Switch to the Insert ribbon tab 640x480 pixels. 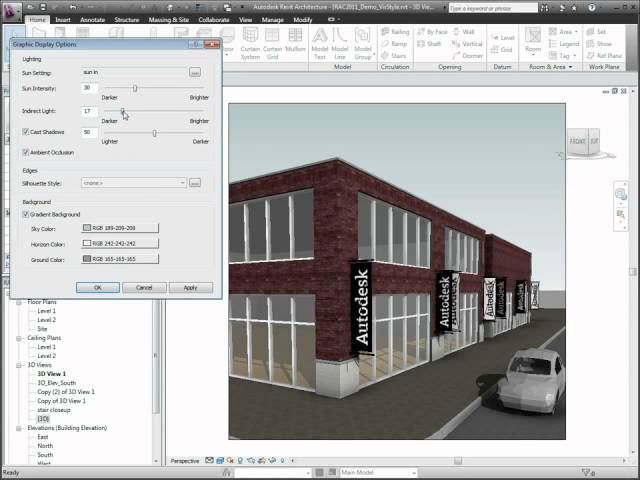[x=63, y=20]
